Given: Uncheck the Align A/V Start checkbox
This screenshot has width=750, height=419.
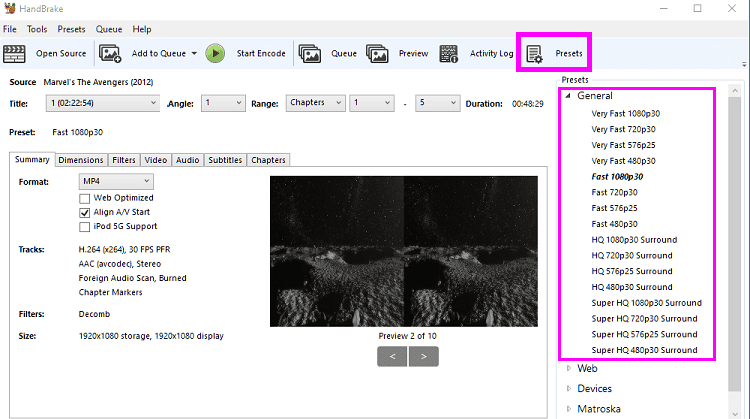Looking at the screenshot, I should (85, 212).
